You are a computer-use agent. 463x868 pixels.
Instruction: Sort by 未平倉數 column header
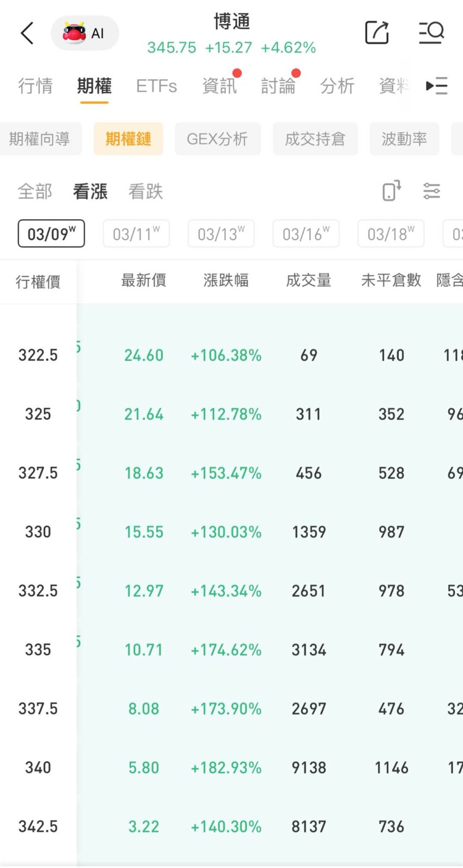point(391,281)
